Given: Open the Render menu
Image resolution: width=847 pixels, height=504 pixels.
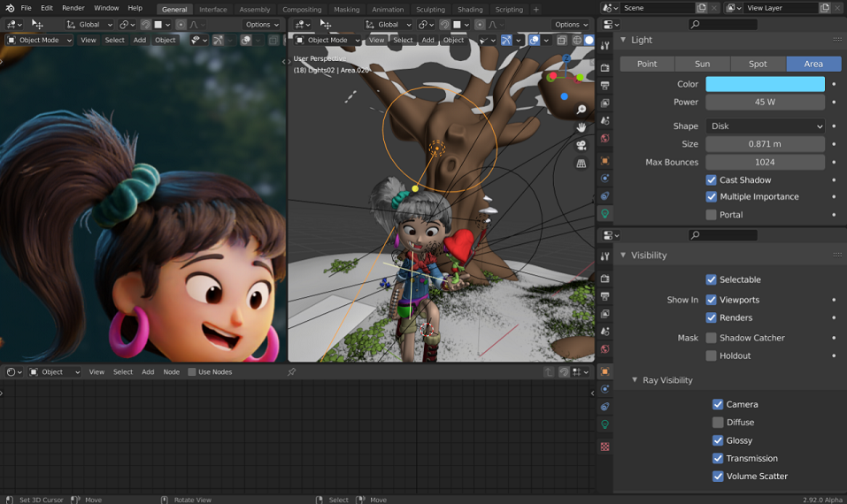Looking at the screenshot, I should click(x=73, y=8).
